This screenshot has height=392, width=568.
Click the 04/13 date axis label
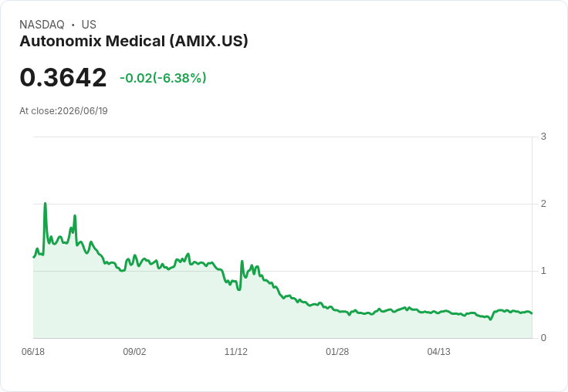click(438, 351)
